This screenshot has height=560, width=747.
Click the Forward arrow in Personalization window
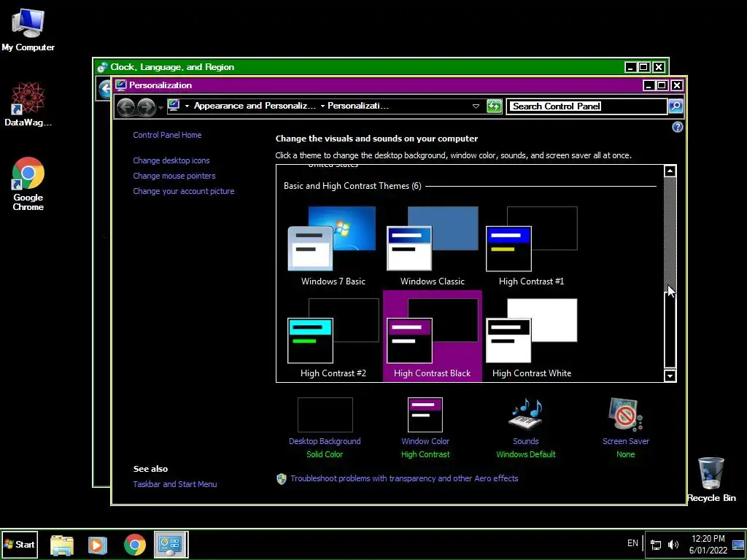[x=147, y=106]
